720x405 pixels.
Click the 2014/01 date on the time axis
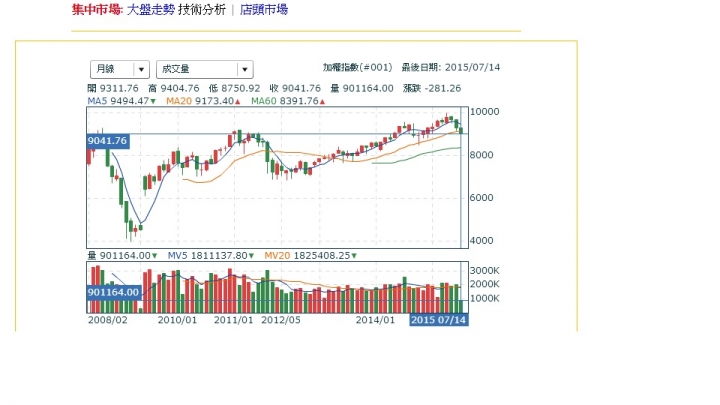tap(375, 320)
